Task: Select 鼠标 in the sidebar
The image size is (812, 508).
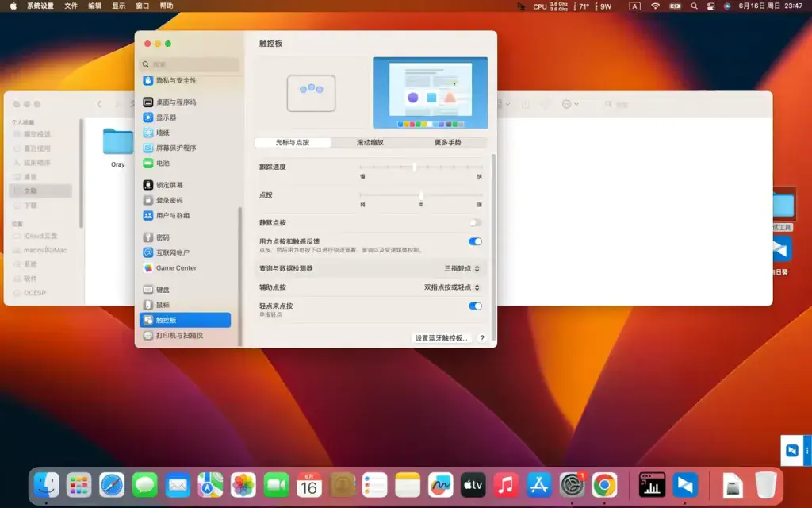Action: point(185,305)
